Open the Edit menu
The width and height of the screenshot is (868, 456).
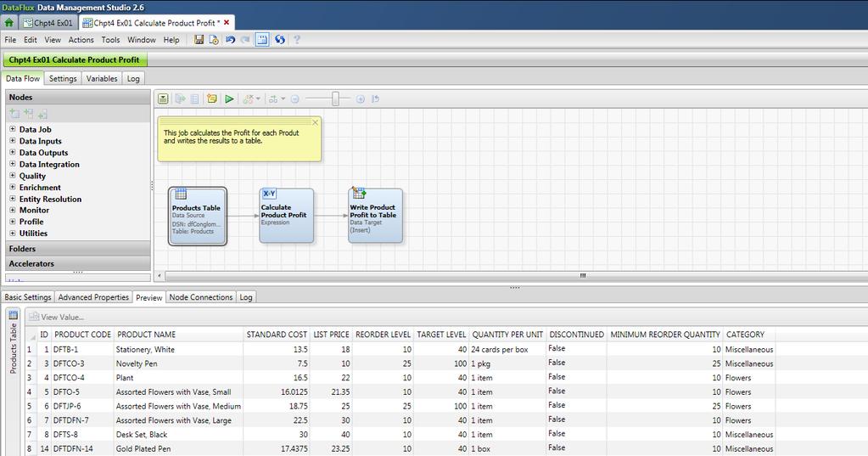pyautogui.click(x=31, y=40)
